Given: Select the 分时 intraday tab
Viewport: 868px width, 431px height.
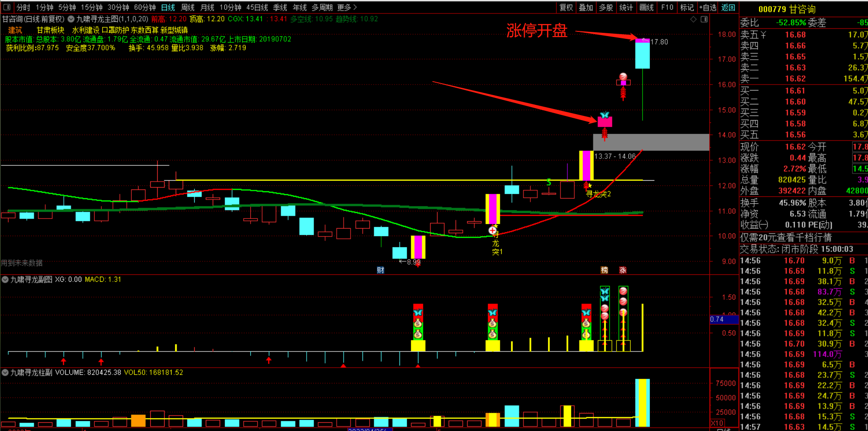Looking at the screenshot, I should click(x=23, y=7).
